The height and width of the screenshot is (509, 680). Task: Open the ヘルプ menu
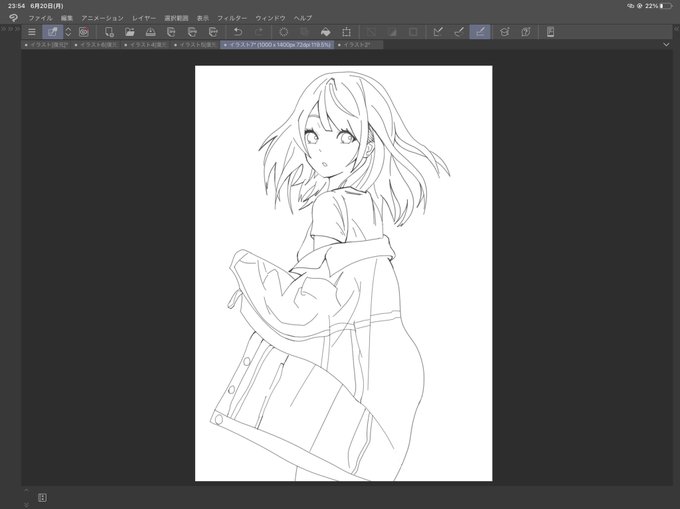[303, 18]
